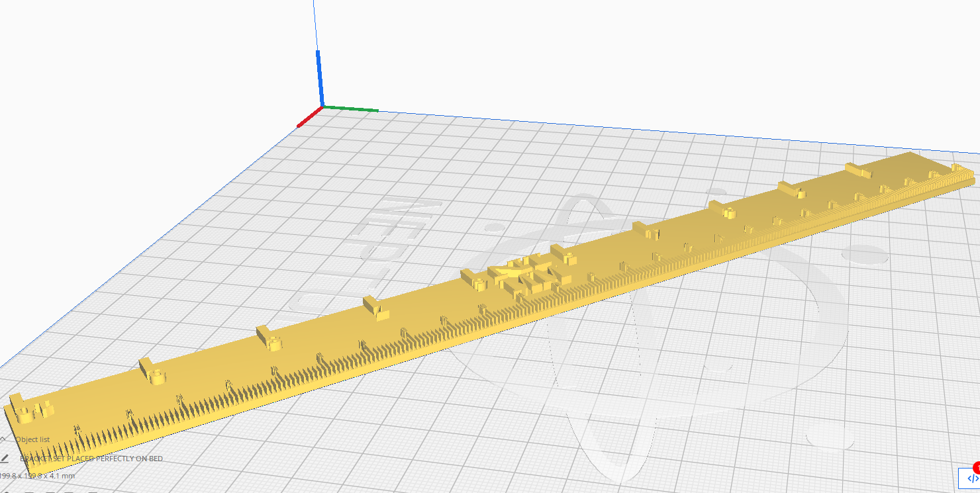The height and width of the screenshot is (493, 980).
Task: Click the 'Object list' label
Action: click(32, 439)
